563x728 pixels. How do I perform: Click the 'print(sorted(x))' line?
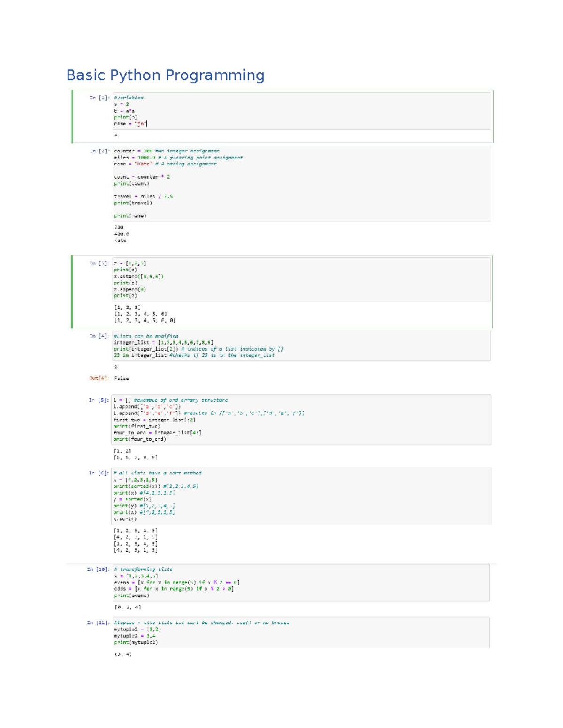156,486
